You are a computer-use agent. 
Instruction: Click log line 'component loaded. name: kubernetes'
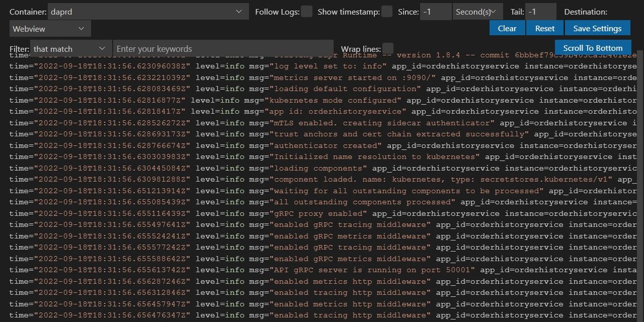[x=322, y=179]
